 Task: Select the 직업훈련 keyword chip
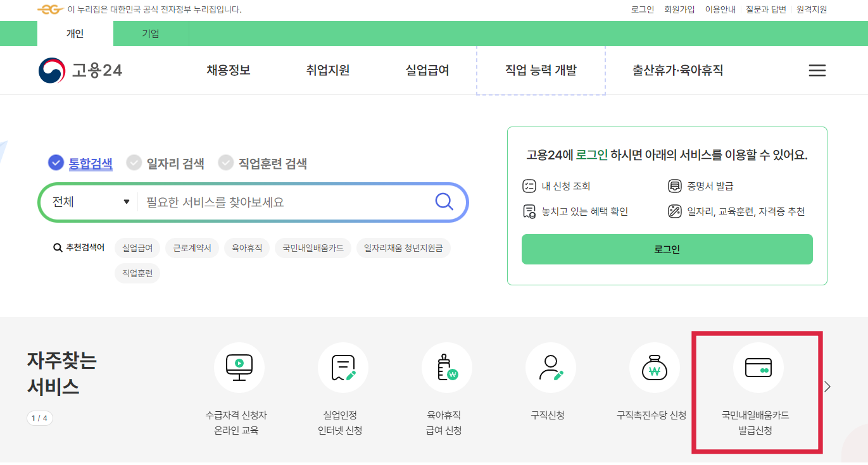tap(137, 273)
